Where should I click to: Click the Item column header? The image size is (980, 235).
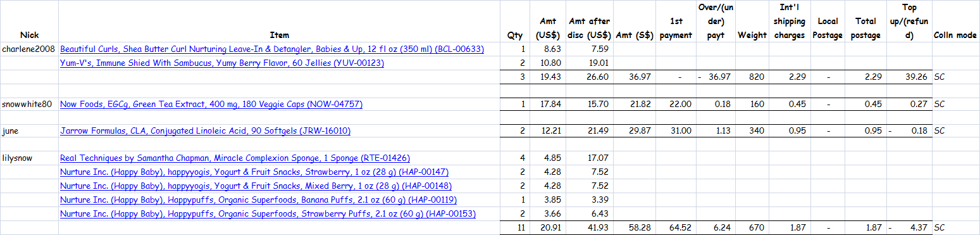pyautogui.click(x=279, y=35)
